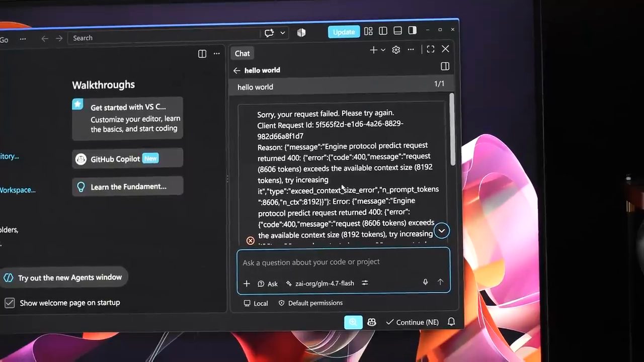
Task: Start voice input with the microphone icon
Action: (x=425, y=282)
